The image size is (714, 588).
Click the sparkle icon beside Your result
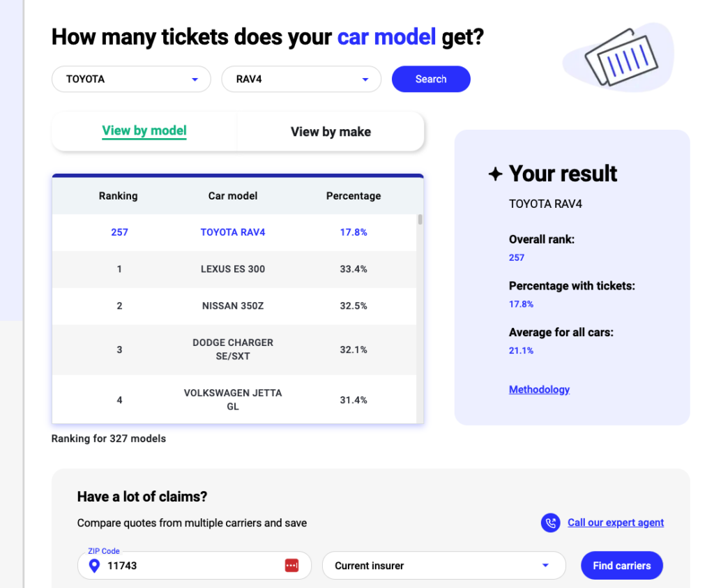coord(495,174)
